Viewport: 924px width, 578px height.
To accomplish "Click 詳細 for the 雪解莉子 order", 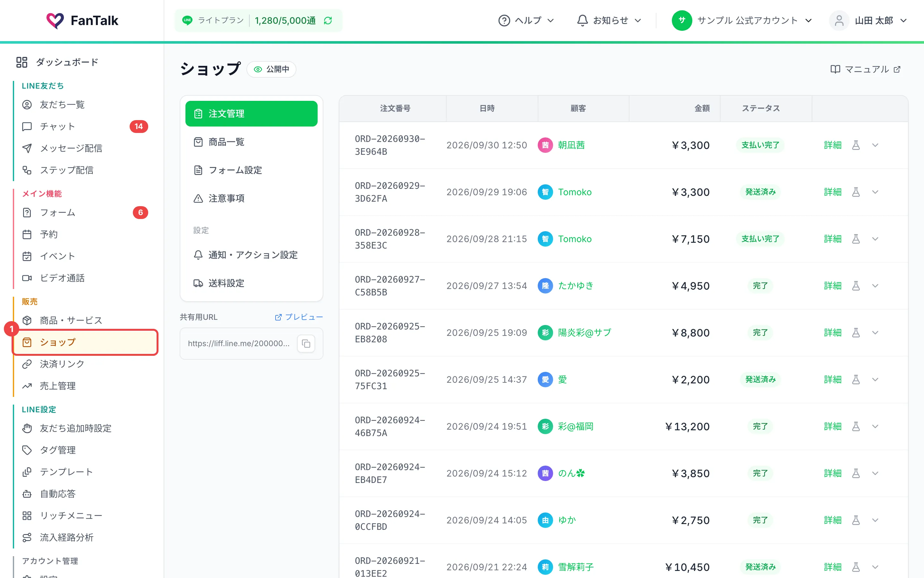I will point(832,567).
